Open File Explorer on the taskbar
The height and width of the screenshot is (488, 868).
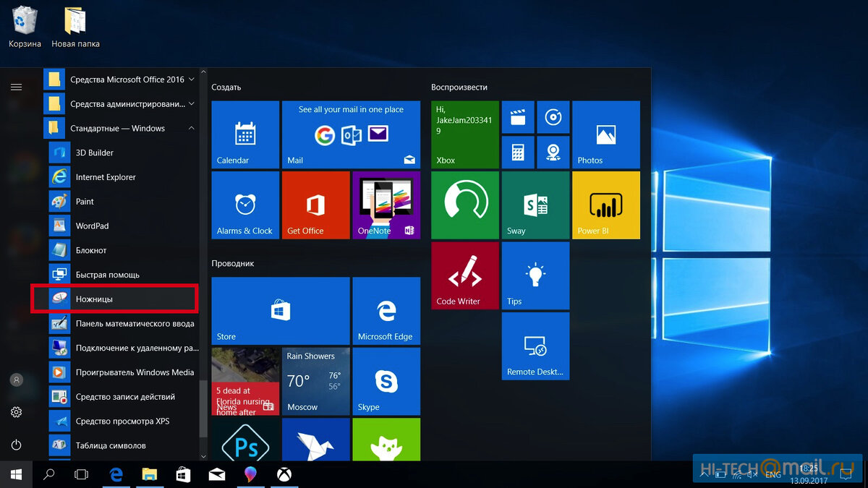pos(149,475)
